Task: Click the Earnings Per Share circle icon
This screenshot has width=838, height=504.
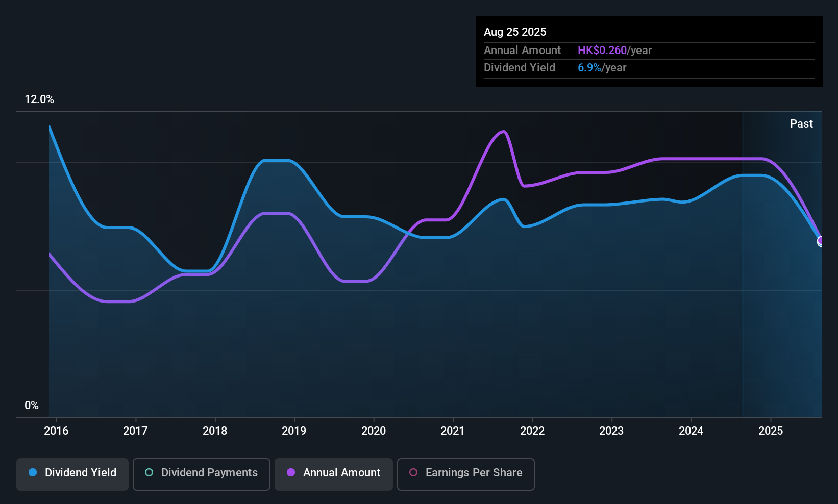Action: 413,473
